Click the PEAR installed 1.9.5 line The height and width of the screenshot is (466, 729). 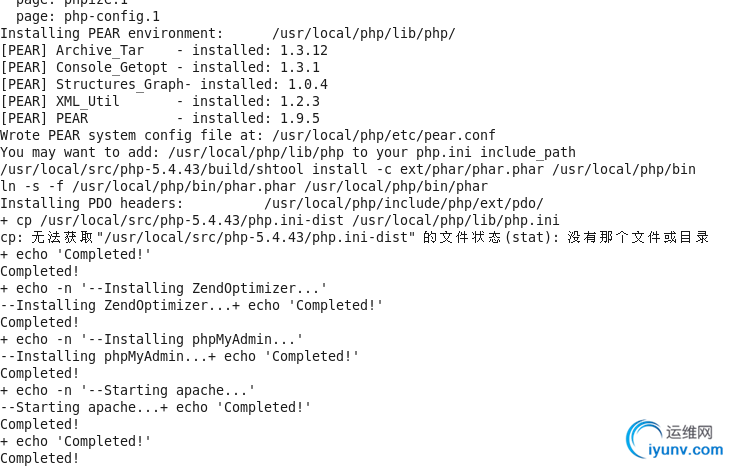click(160, 118)
